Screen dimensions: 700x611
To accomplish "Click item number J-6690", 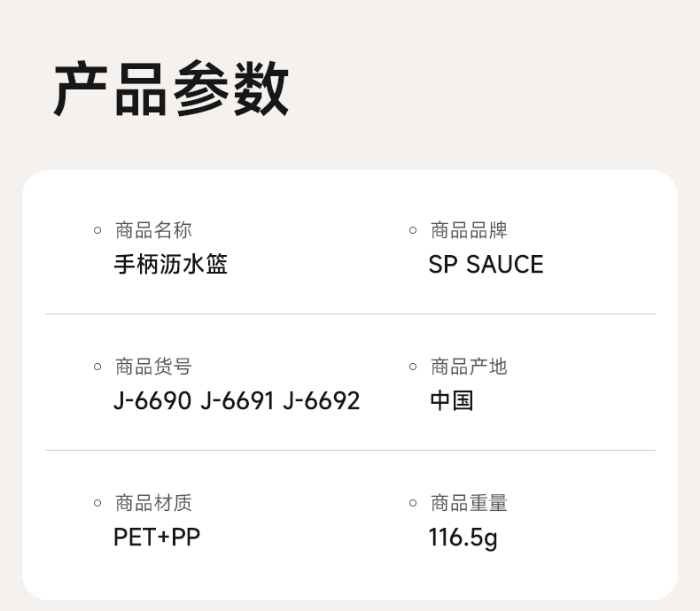I will click(x=152, y=400).
